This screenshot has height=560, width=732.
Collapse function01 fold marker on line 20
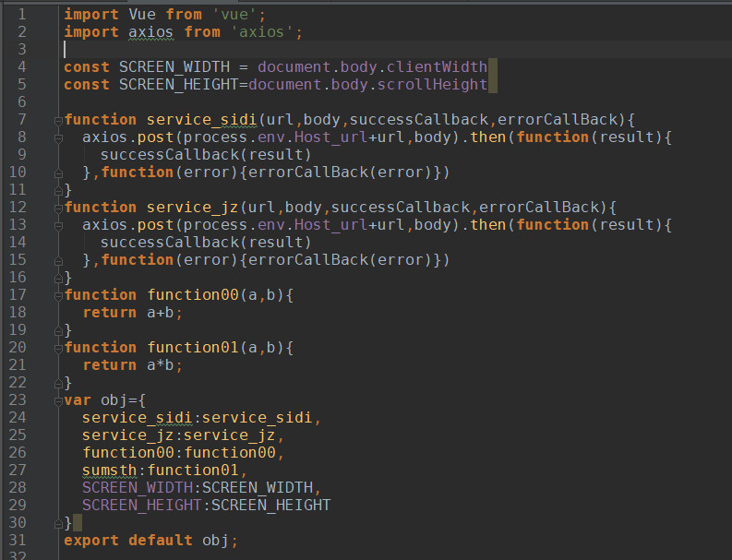pyautogui.click(x=58, y=349)
